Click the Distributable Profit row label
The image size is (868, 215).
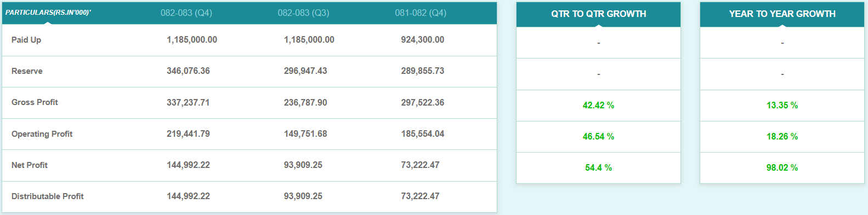point(48,196)
